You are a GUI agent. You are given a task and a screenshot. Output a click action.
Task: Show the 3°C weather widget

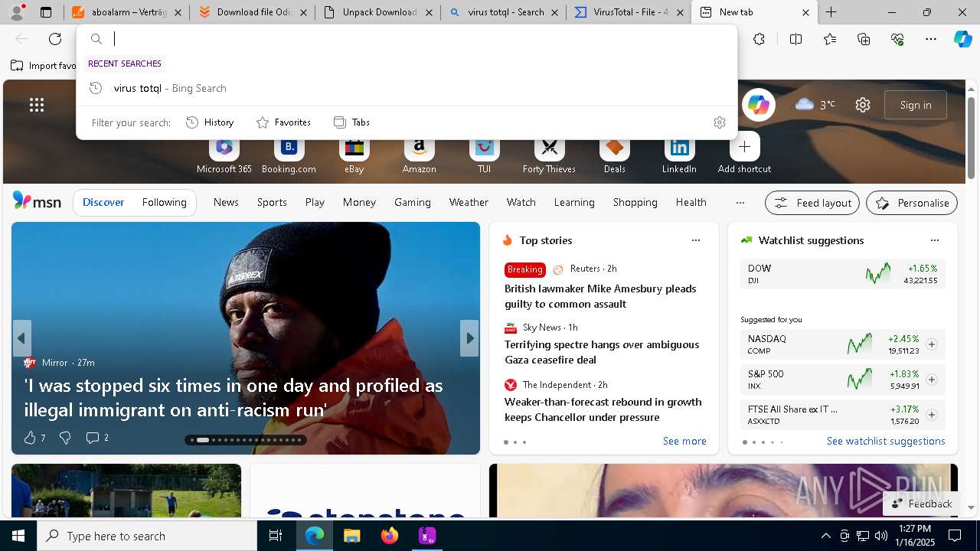point(815,105)
